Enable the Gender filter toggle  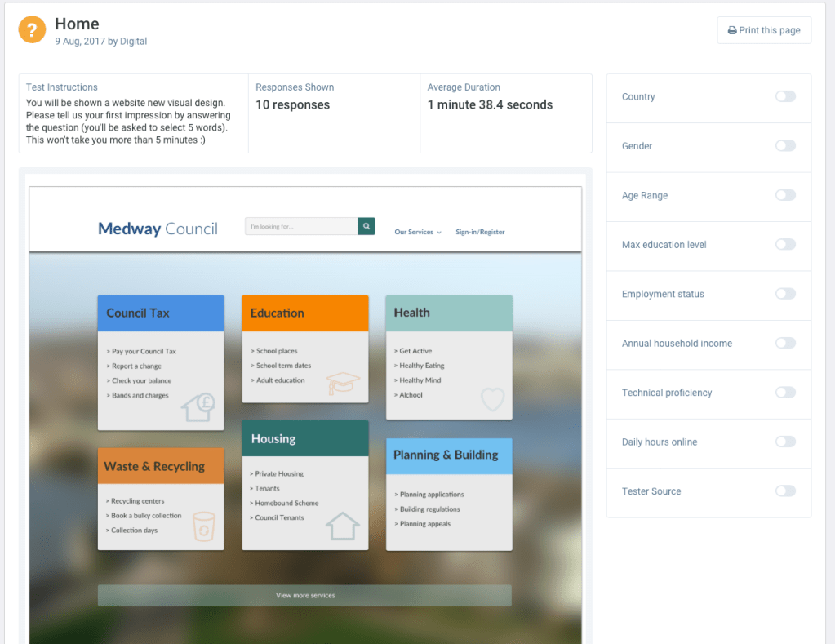tap(784, 145)
